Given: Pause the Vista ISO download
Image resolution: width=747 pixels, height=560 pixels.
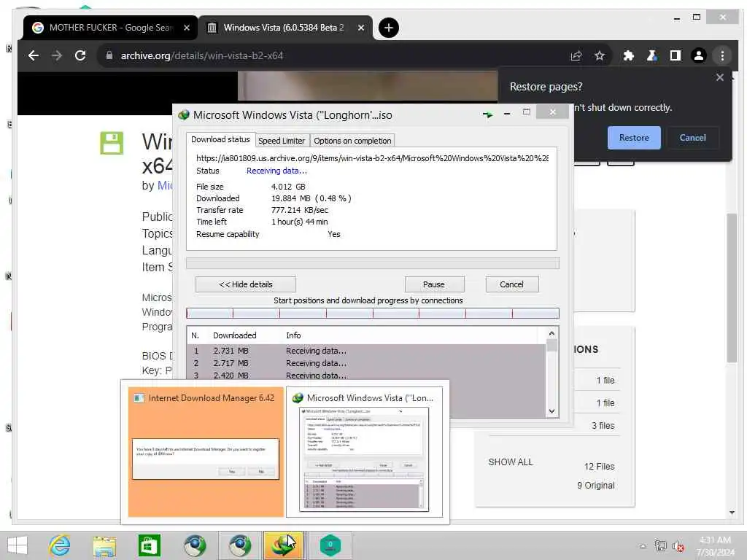Looking at the screenshot, I should [x=433, y=284].
